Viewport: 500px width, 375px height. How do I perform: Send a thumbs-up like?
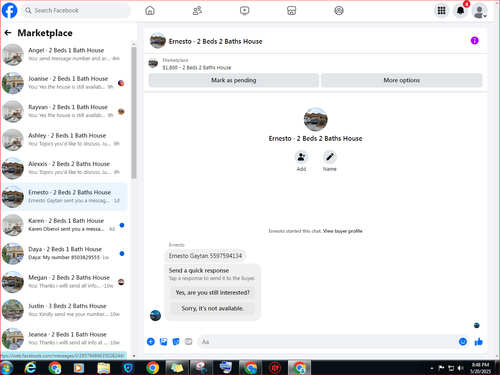(x=479, y=342)
